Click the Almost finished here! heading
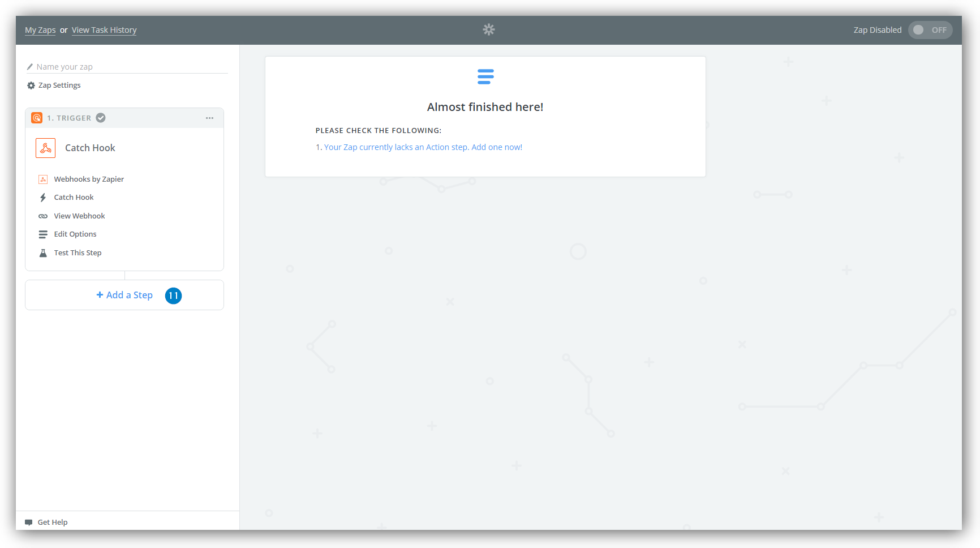 (485, 107)
